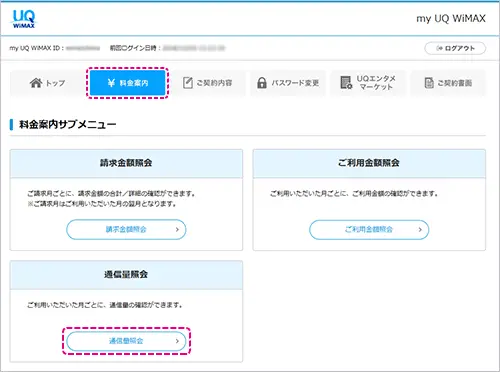Viewport: 500px width, 372px height.
Task: Click the ご利用金額照会 card header
Action: (369, 163)
